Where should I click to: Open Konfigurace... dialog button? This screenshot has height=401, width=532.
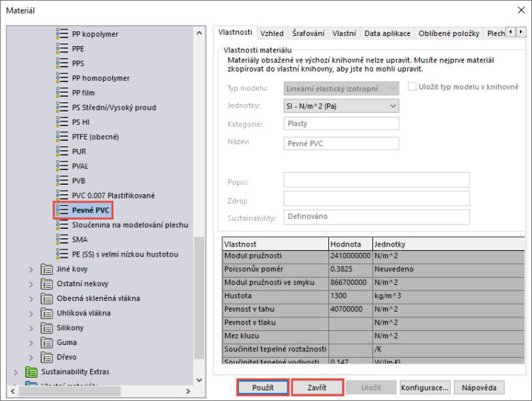(x=424, y=388)
